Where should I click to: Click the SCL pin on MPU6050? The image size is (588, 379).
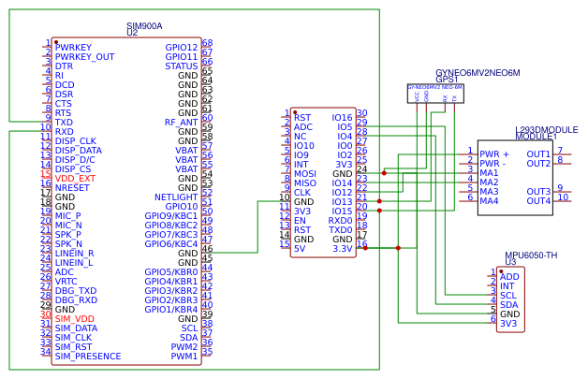pyautogui.click(x=508, y=296)
